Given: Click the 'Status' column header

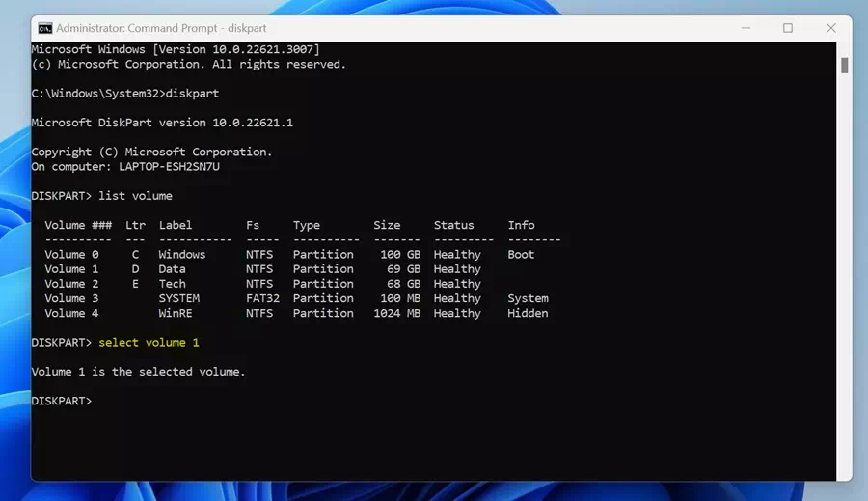Looking at the screenshot, I should [x=453, y=225].
